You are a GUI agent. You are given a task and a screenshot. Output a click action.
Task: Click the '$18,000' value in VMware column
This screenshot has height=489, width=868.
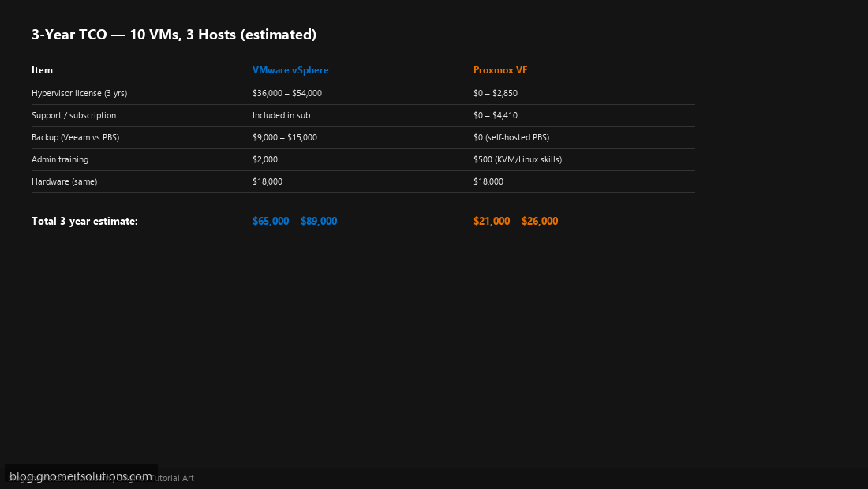pos(268,182)
